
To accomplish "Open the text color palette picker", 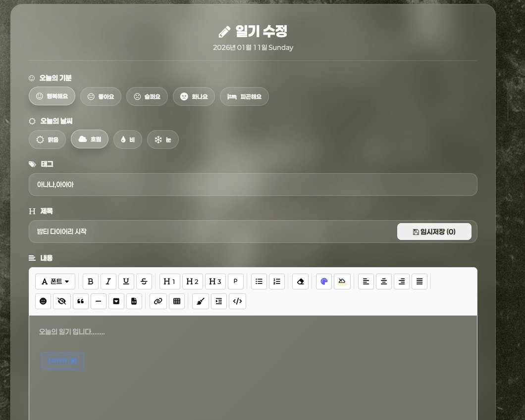I will point(324,281).
